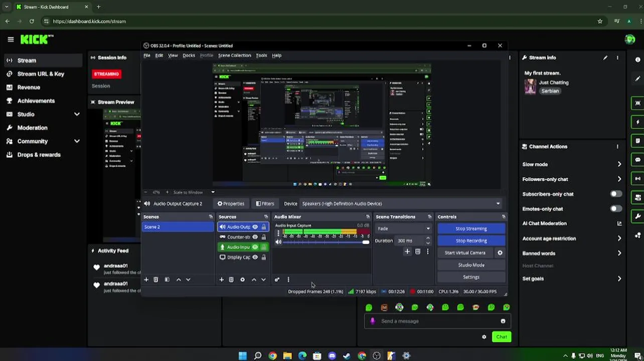
Task: Open Stream info three-dot menu
Action: pyautogui.click(x=617, y=58)
